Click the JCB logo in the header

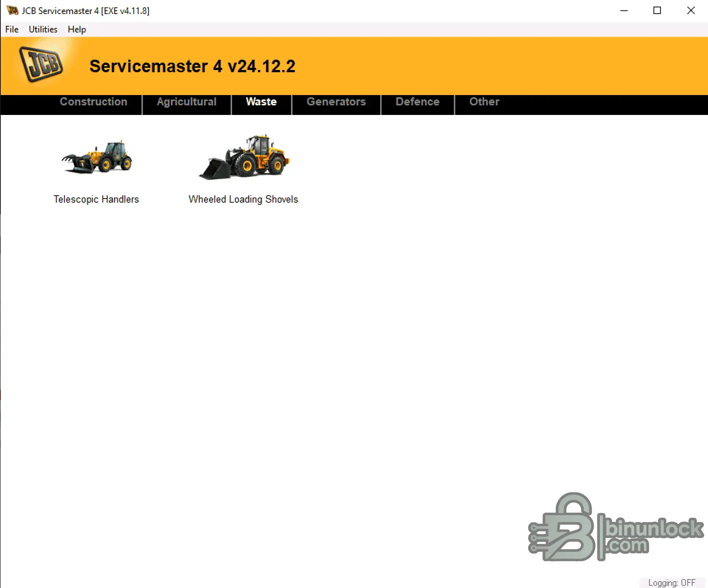(x=41, y=64)
